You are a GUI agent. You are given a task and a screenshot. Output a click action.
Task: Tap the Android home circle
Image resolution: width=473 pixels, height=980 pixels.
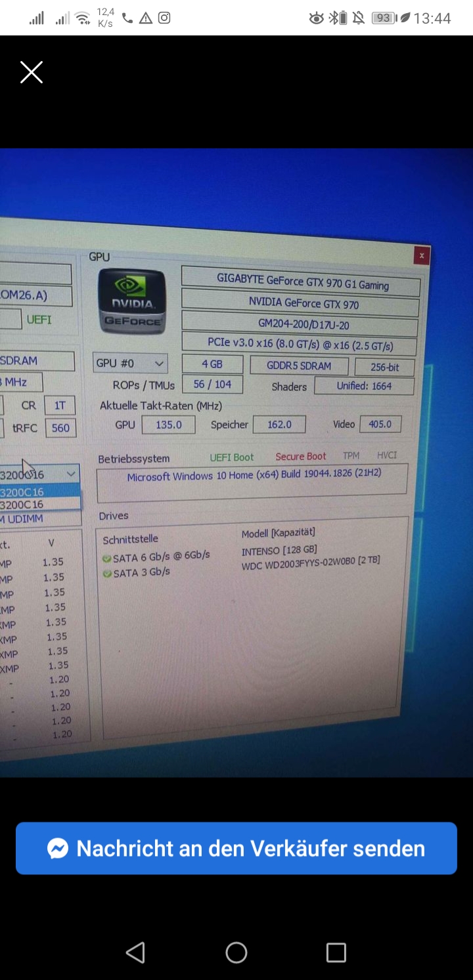click(x=236, y=952)
